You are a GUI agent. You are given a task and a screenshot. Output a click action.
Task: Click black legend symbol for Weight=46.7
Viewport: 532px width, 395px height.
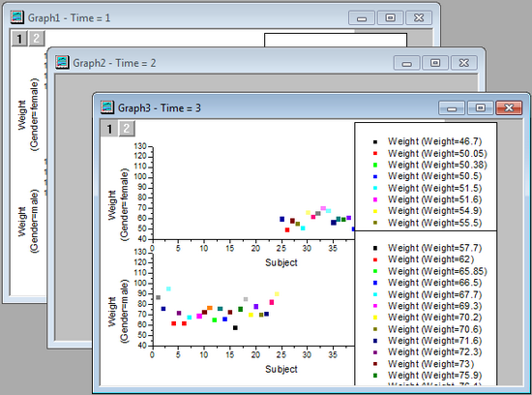[375, 142]
